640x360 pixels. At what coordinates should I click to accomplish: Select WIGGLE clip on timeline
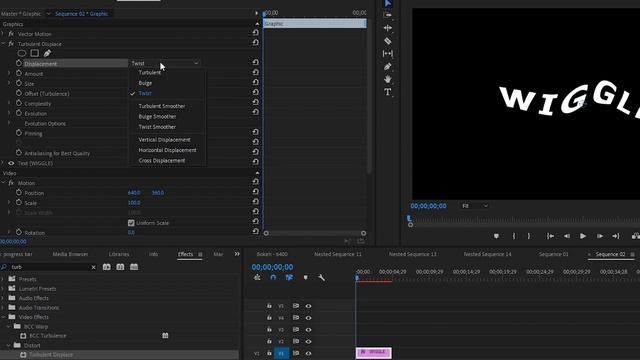[x=373, y=353]
